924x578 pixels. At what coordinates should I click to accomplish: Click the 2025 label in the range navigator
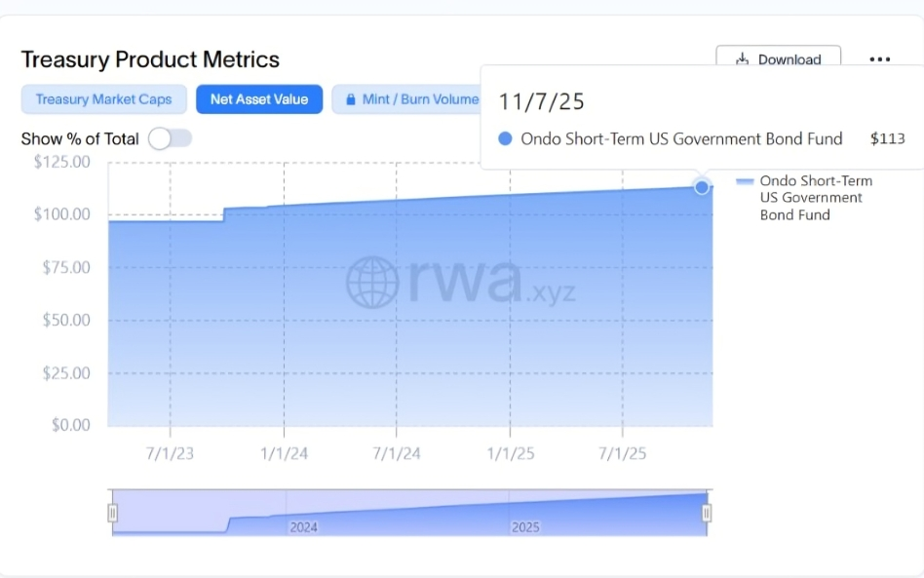tap(525, 526)
